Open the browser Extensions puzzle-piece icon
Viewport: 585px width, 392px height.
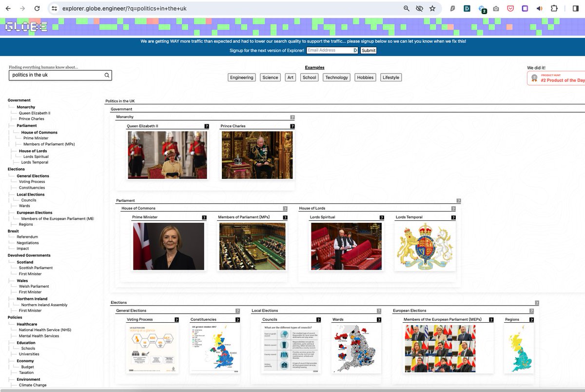553,8
